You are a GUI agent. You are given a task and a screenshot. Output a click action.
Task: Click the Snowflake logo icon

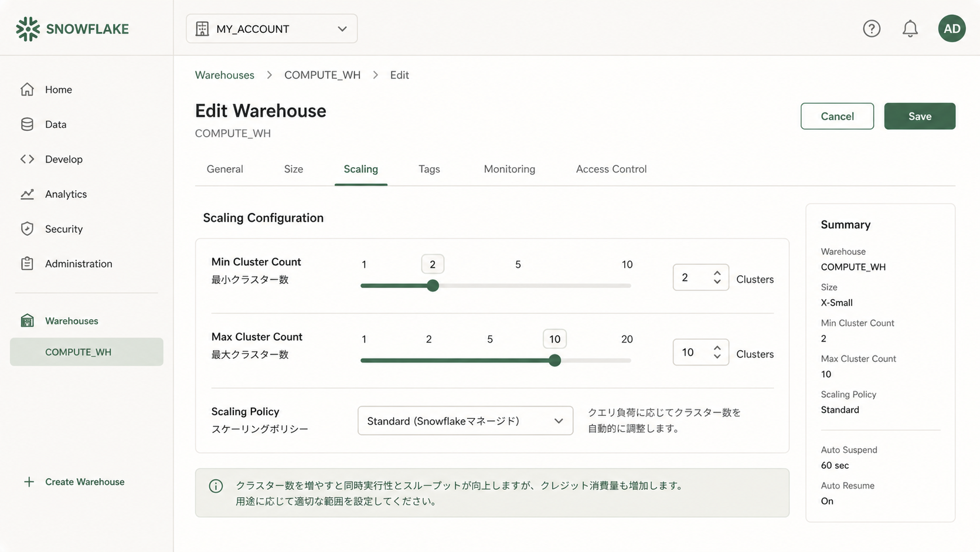28,29
